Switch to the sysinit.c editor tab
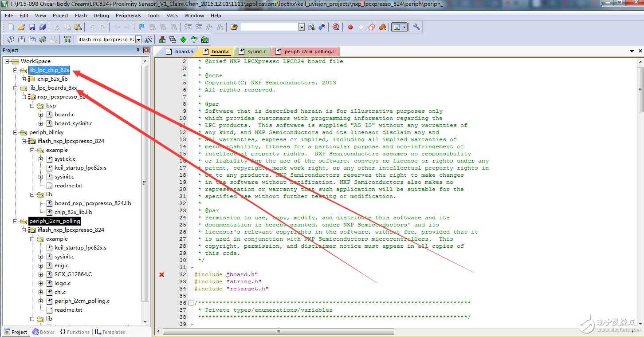The height and width of the screenshot is (337, 644). click(x=253, y=52)
